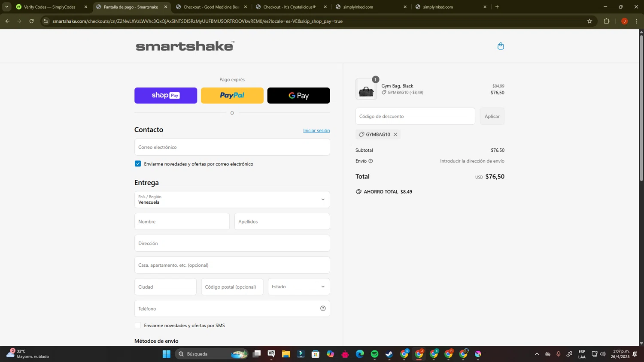Open the Estado dropdown
Image resolution: width=644 pixels, height=362 pixels.
click(299, 287)
